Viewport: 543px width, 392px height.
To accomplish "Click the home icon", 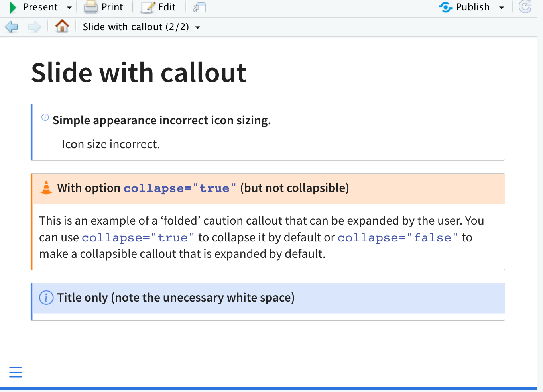I will tap(62, 26).
